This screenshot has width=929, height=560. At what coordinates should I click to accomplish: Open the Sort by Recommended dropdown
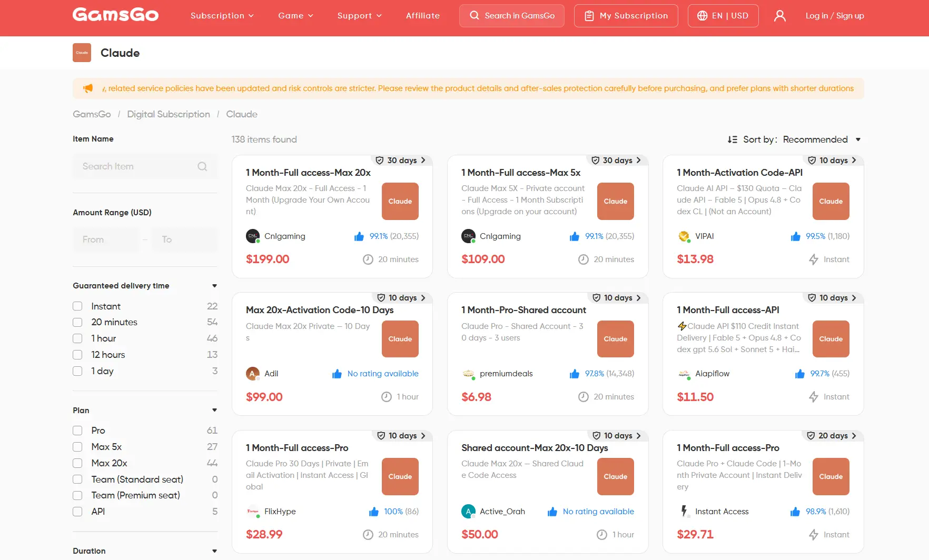[x=822, y=139]
